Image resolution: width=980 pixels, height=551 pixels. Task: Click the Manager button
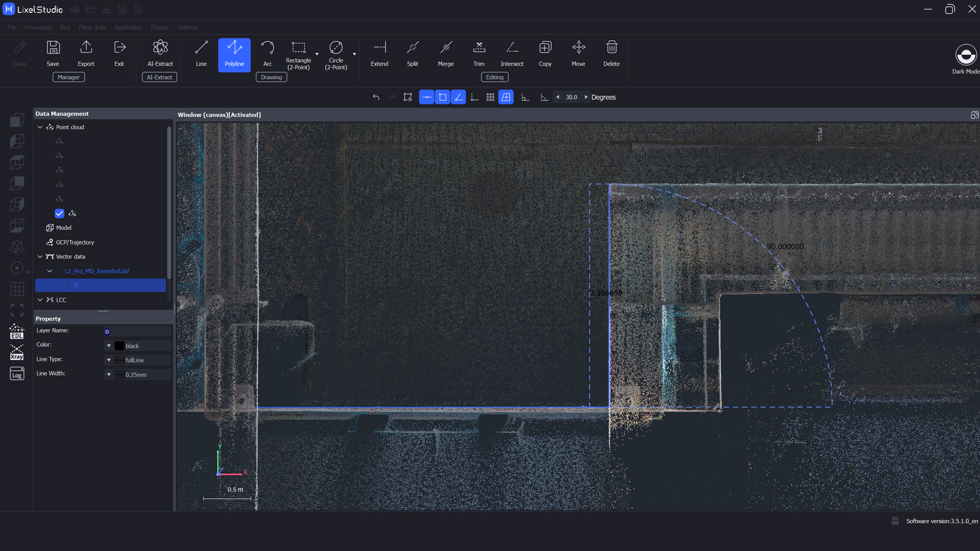click(x=68, y=77)
